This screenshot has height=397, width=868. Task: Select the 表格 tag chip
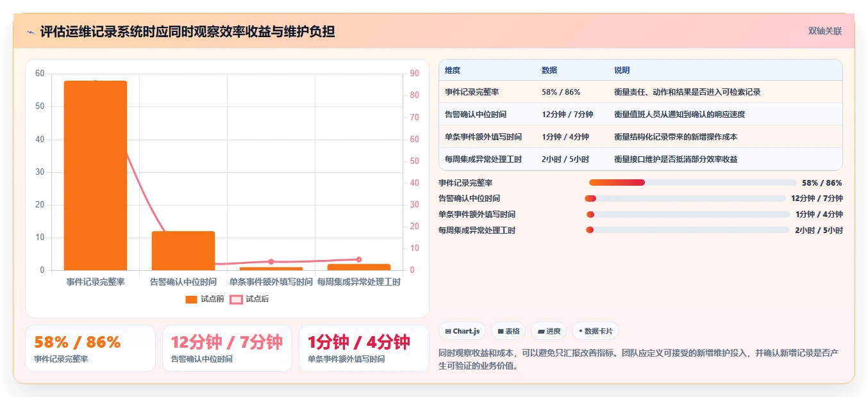coord(508,331)
